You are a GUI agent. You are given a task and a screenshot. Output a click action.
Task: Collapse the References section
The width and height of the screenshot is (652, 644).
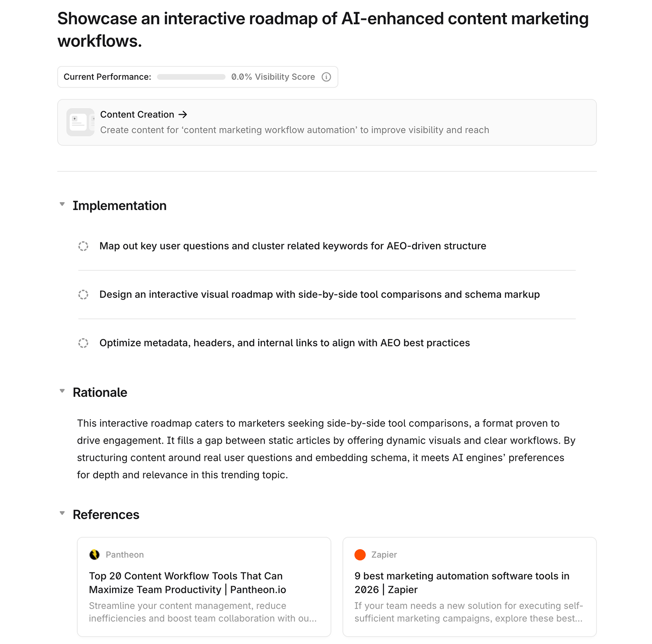(x=62, y=513)
